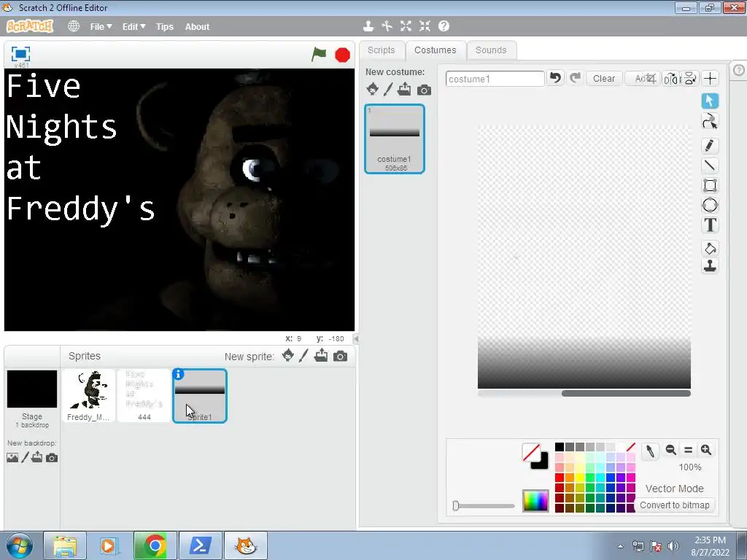Select the top bar Duplicate stamp tool
The width and height of the screenshot is (747, 560).
368,26
